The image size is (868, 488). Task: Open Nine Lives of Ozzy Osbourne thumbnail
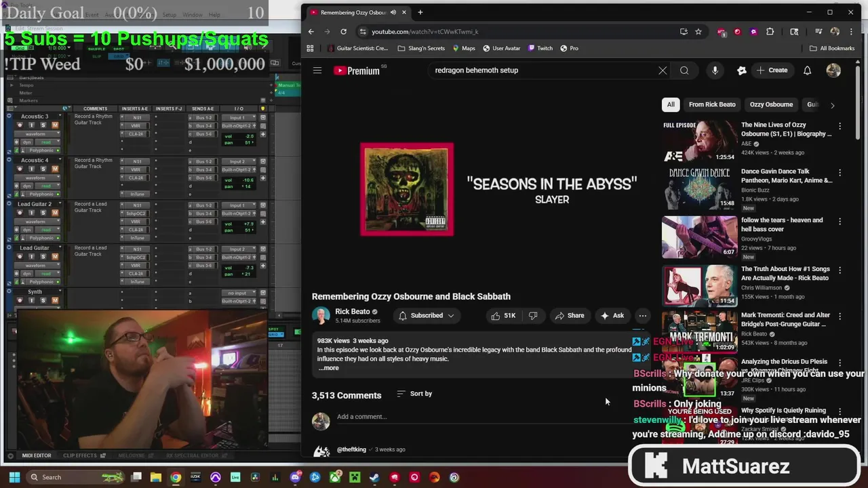point(699,141)
